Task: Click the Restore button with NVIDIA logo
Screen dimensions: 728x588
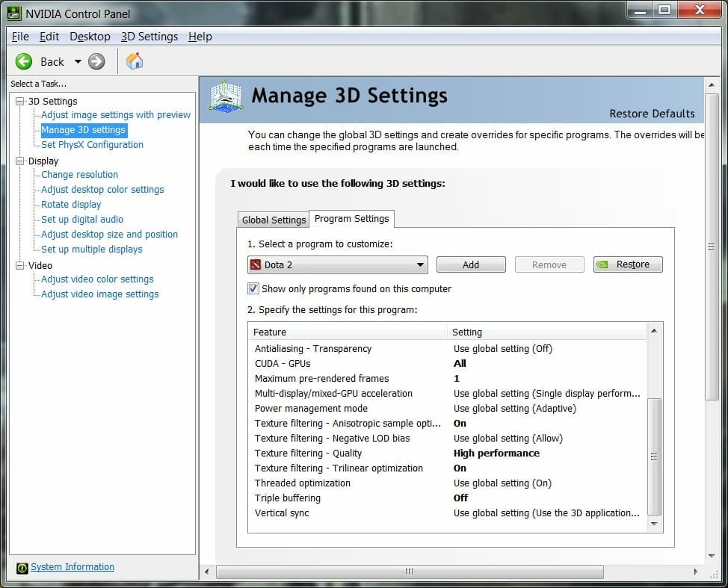Action: [628, 264]
